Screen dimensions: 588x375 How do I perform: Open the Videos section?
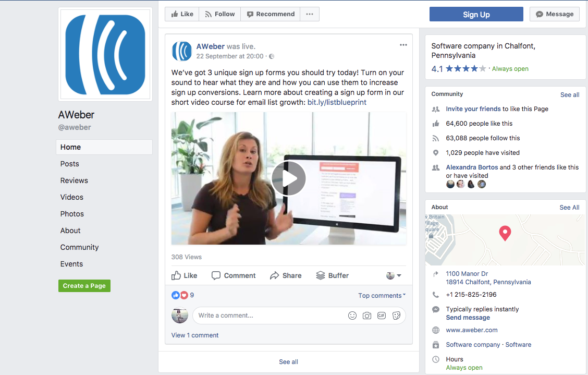71,198
